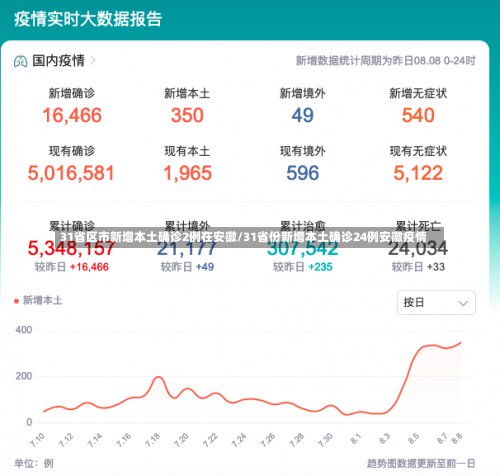The width and height of the screenshot is (500, 476).
Task: Expand the chevron arrow next to 国内疫情
Action: (93, 61)
